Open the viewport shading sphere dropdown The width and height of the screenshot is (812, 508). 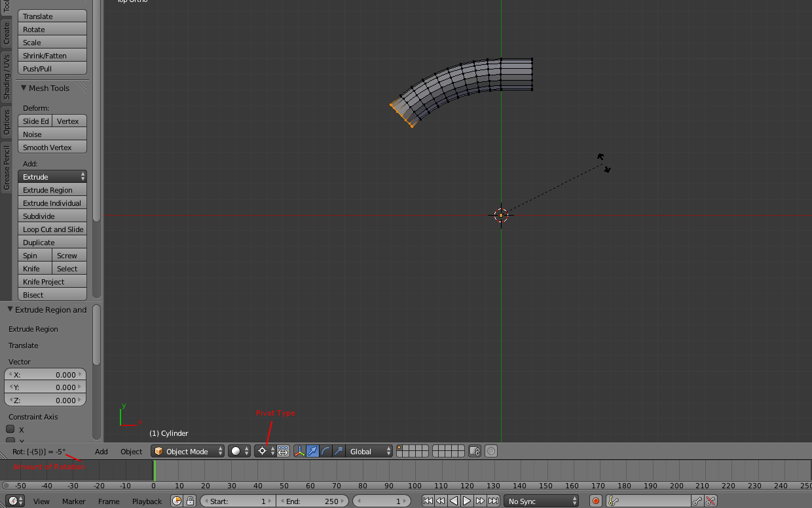click(x=239, y=451)
